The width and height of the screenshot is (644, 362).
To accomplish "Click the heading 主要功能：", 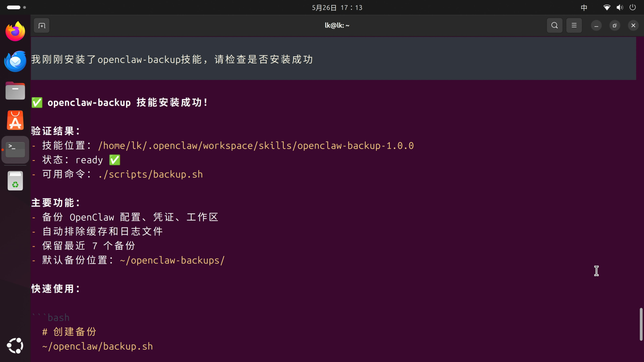I will (56, 203).
